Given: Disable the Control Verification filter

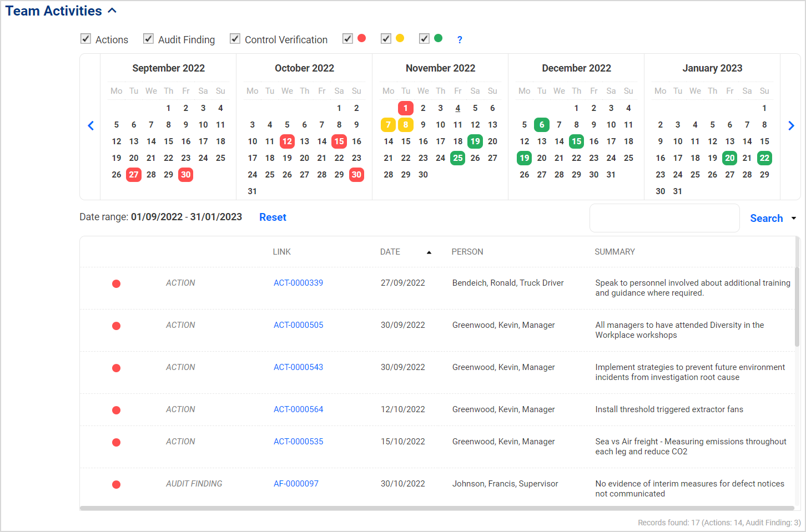Looking at the screenshot, I should click(x=234, y=38).
